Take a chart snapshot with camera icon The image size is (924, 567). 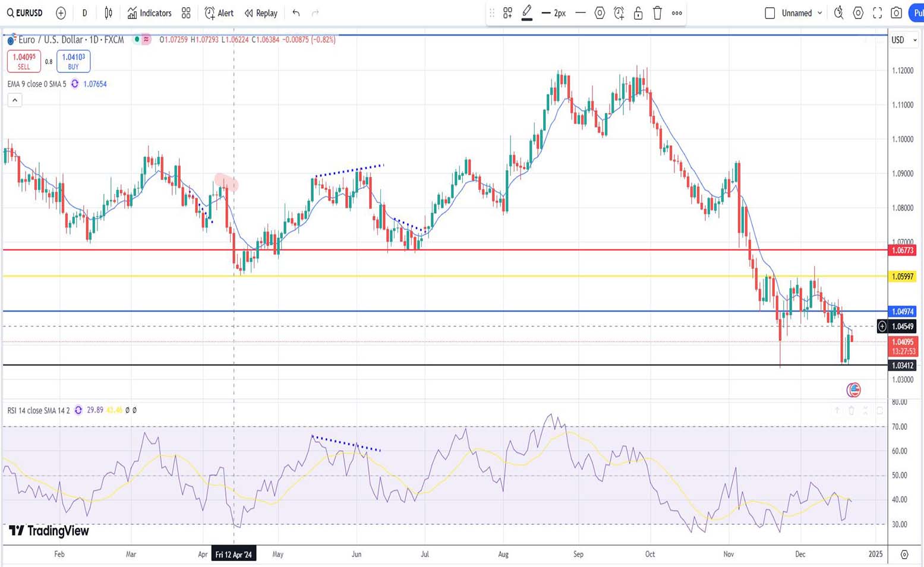(x=897, y=13)
